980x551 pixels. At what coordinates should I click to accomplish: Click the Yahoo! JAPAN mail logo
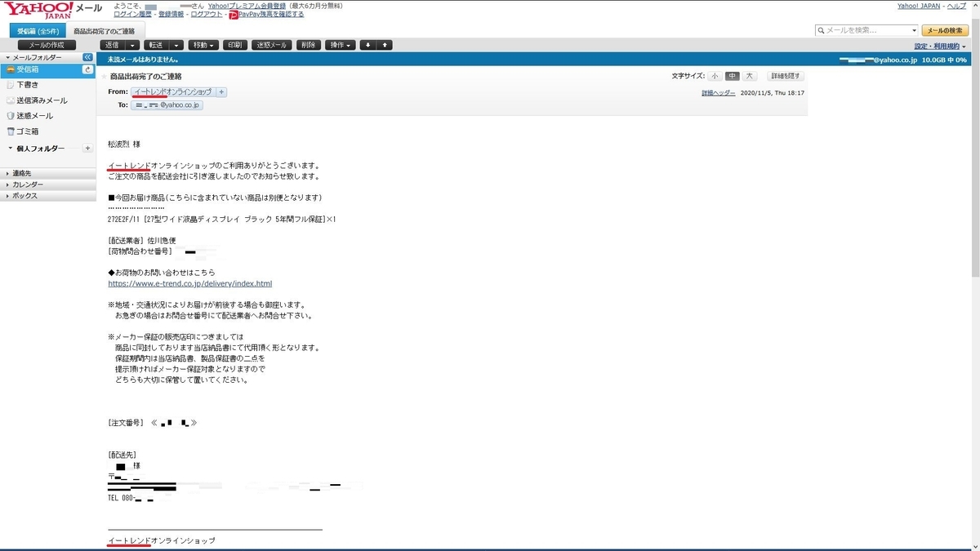[53, 10]
